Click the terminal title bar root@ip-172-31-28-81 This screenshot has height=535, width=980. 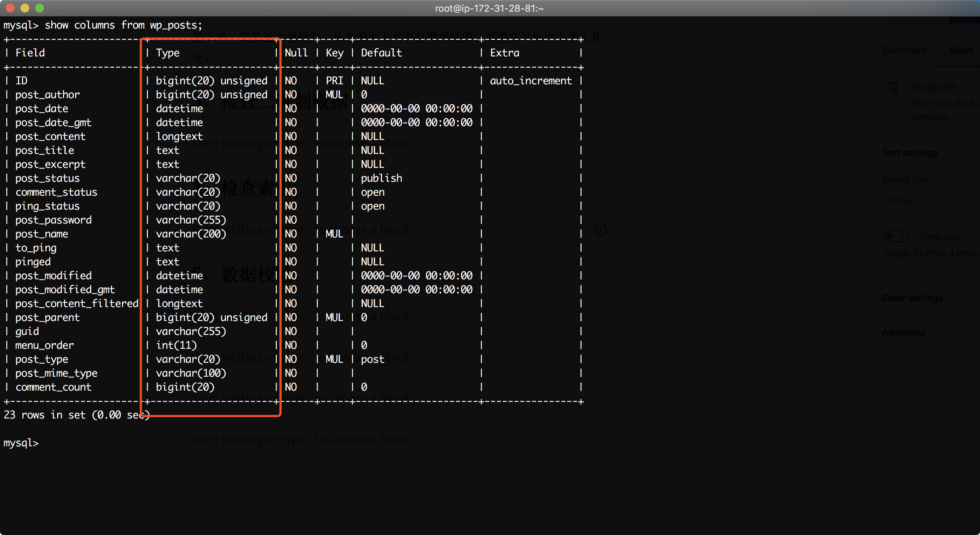click(489, 8)
